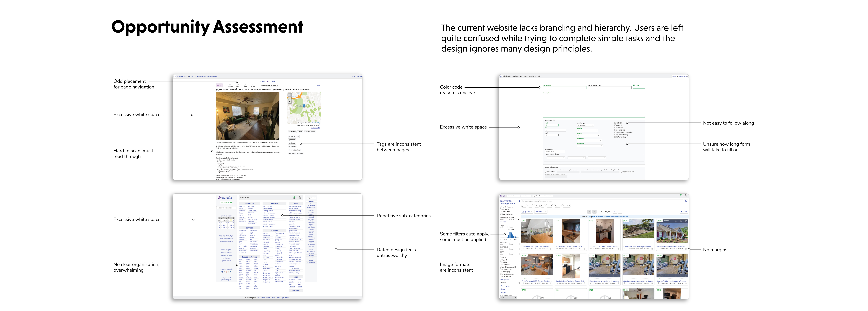
Task: Click map fullscreen icon on listing map
Action: coord(290,95)
